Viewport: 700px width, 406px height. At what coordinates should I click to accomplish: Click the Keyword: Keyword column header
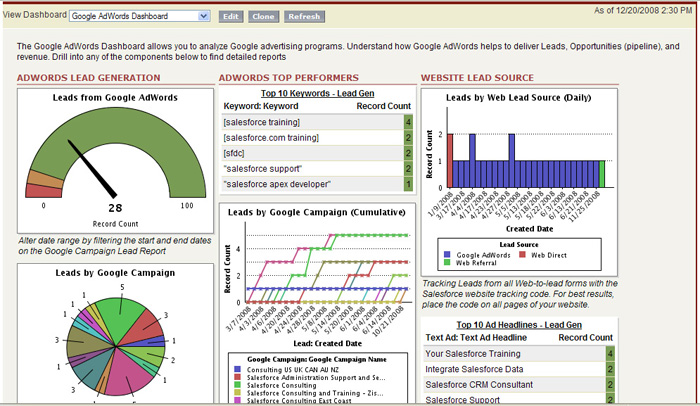pos(261,106)
